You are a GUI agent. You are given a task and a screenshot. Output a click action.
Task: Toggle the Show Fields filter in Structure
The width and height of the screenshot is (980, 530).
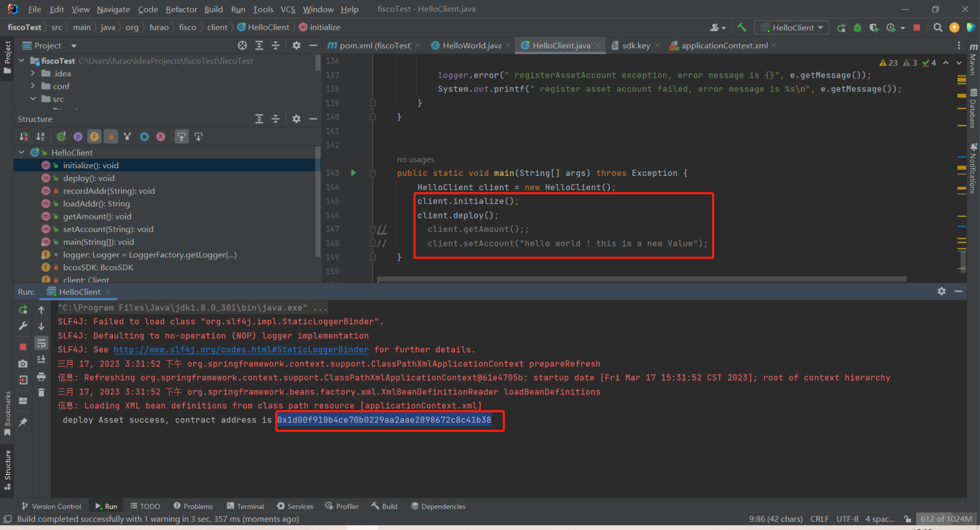(94, 136)
